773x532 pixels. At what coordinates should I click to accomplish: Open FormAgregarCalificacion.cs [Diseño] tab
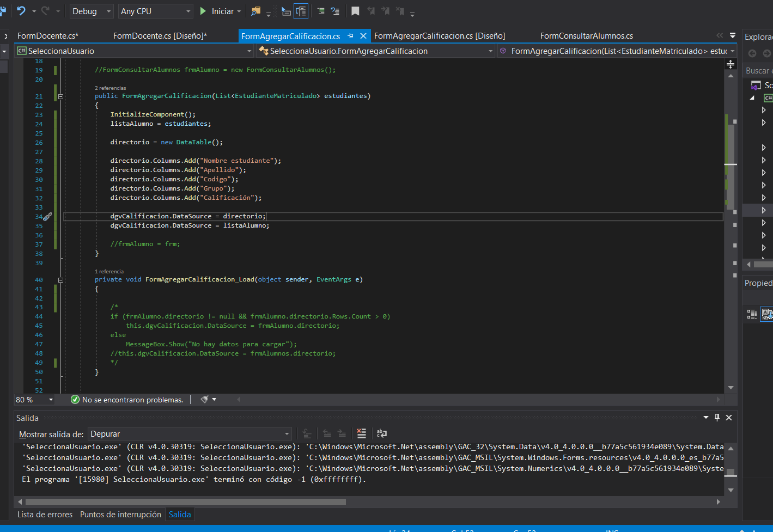pos(440,36)
